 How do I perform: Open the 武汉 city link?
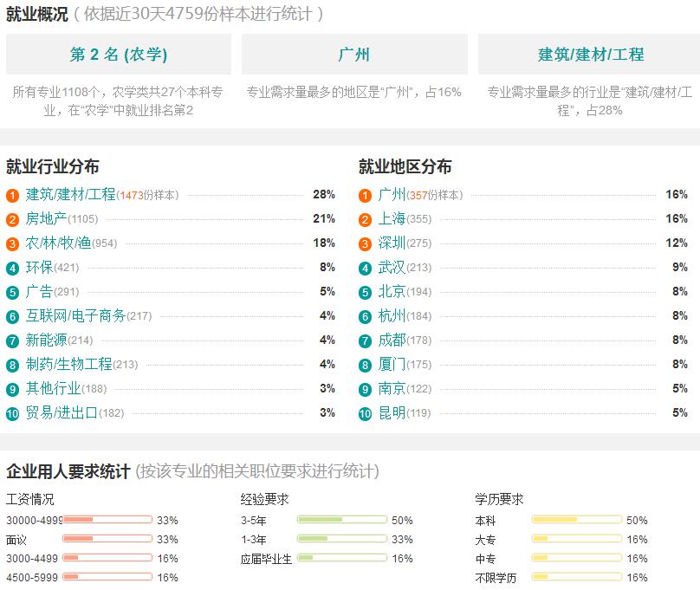392,268
